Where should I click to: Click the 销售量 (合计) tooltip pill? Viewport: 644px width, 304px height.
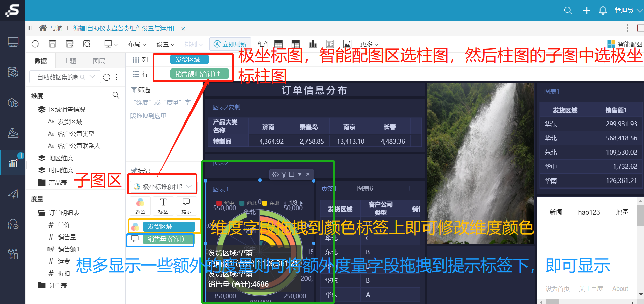tap(168, 239)
